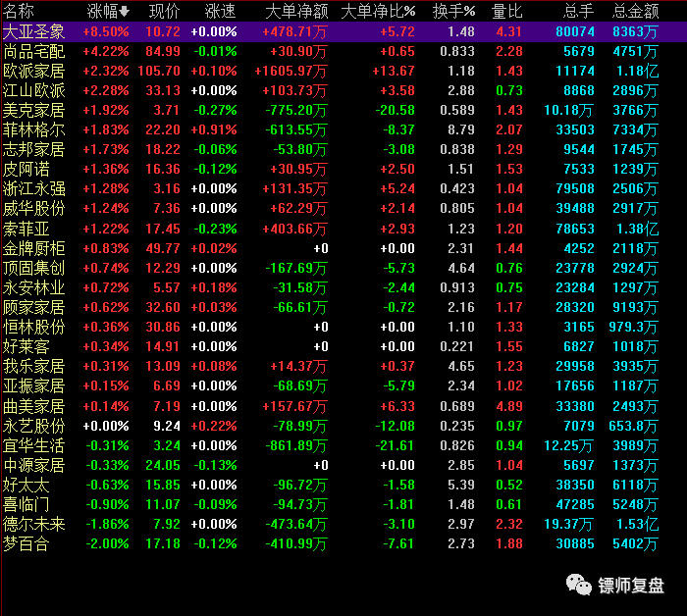The width and height of the screenshot is (687, 616).
Task: Click 菲林格尔 turnover value 8.79
Action: tap(461, 130)
